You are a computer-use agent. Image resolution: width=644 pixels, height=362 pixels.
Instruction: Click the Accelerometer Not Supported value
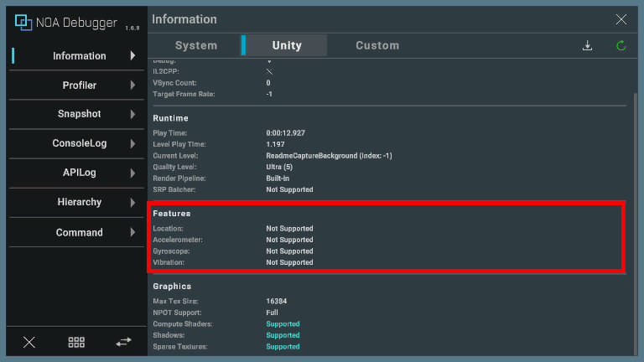[289, 240]
